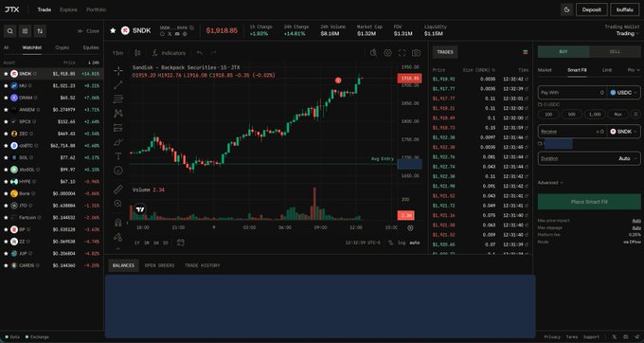
Task: Open the Duration Auto dropdown
Action: pos(589,158)
